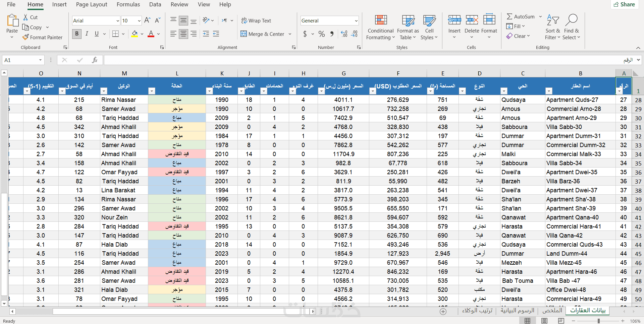Click the Insert cells icon
Screen dimensions: 644x324
pyautogui.click(x=454, y=20)
